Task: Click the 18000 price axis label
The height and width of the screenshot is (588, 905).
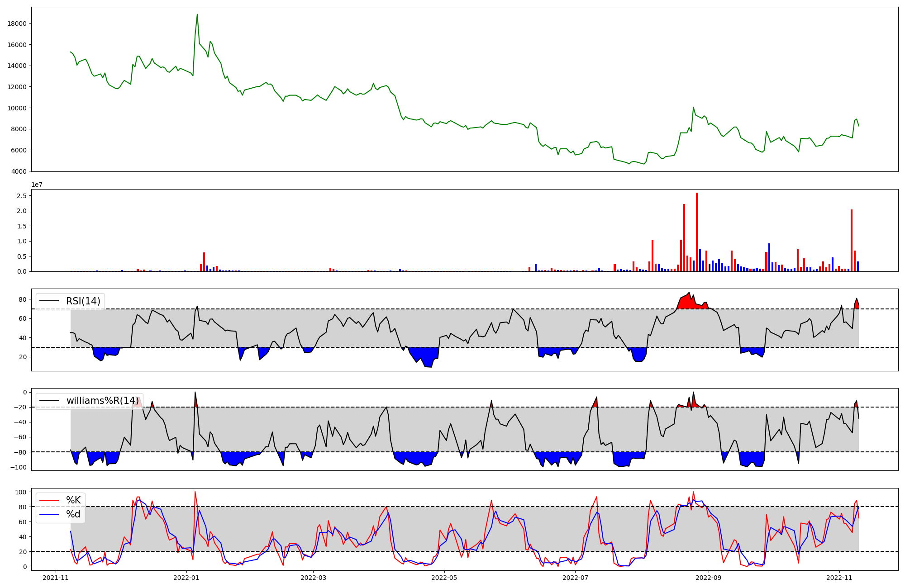Action: (x=17, y=24)
